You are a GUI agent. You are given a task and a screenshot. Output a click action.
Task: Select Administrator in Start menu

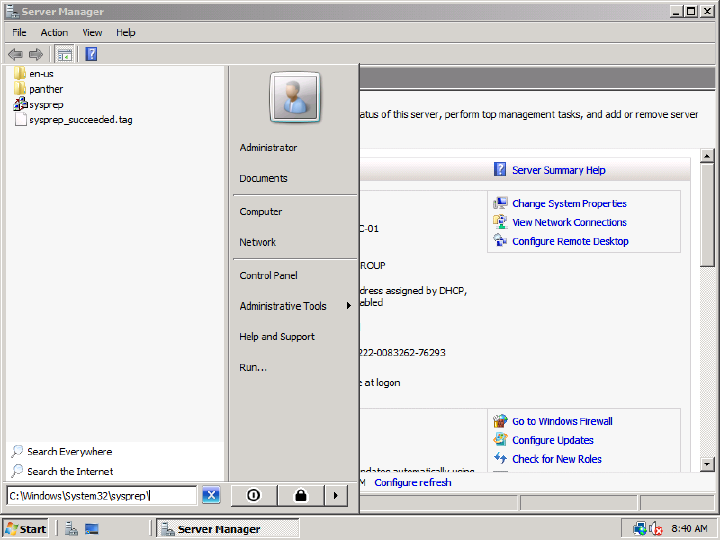pyautogui.click(x=268, y=147)
